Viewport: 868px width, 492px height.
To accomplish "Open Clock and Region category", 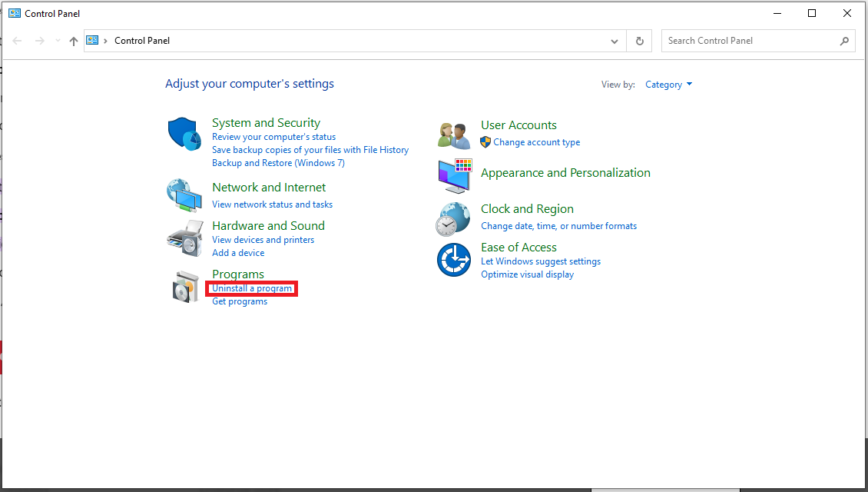I will pyautogui.click(x=526, y=209).
